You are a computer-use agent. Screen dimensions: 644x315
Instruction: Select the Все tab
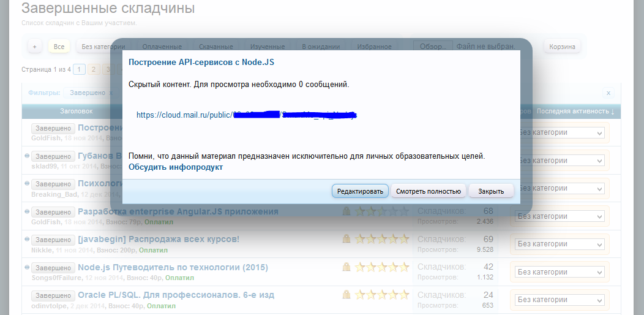click(59, 47)
